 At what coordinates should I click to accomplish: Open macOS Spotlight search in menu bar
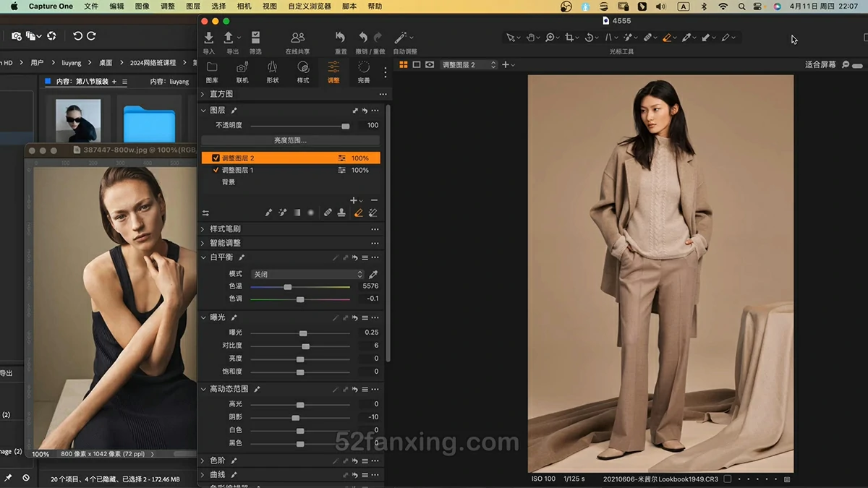pyautogui.click(x=743, y=6)
